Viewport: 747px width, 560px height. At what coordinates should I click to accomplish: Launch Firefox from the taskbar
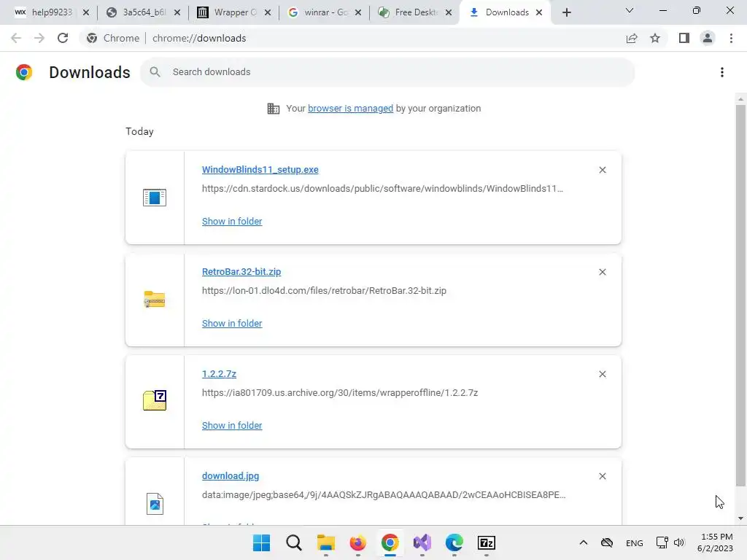[x=357, y=542]
